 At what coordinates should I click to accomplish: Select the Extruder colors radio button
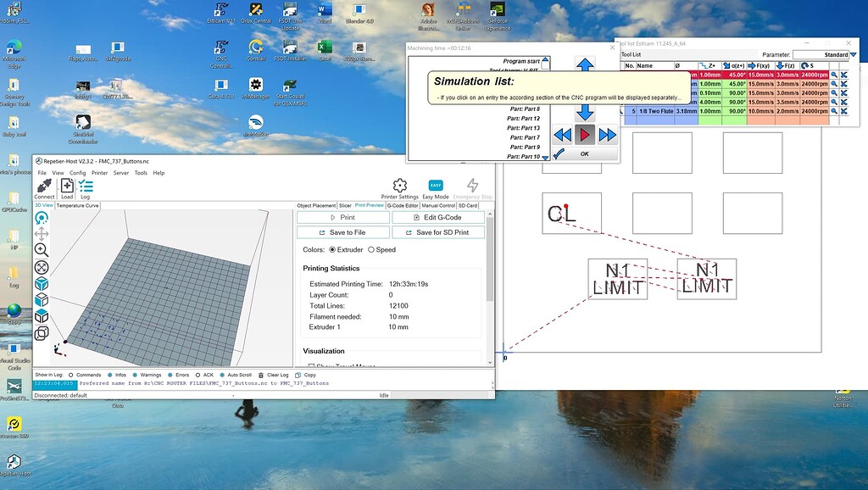click(x=332, y=250)
